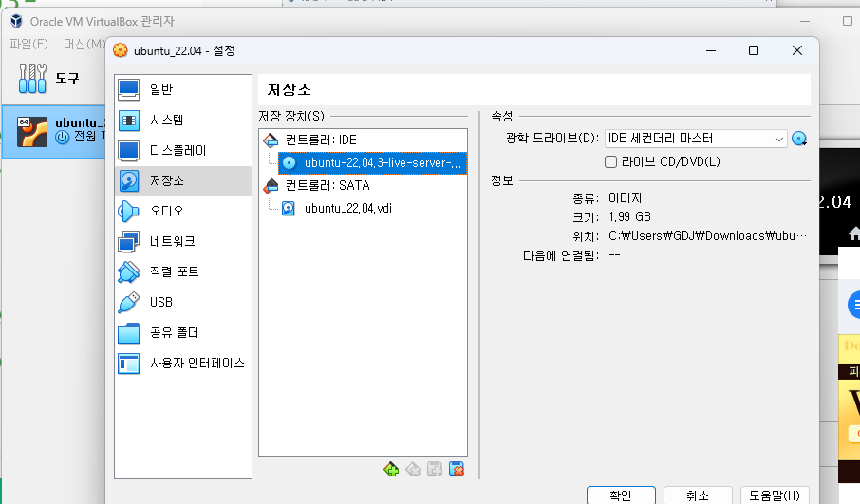Click the remove controller icon
Screen dimensions: 860x504
pyautogui.click(x=413, y=470)
